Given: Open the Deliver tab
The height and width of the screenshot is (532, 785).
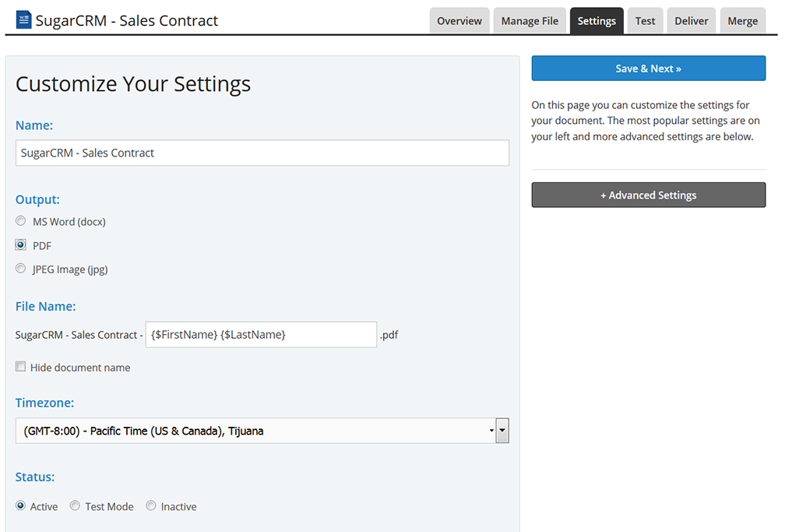Looking at the screenshot, I should pos(691,21).
